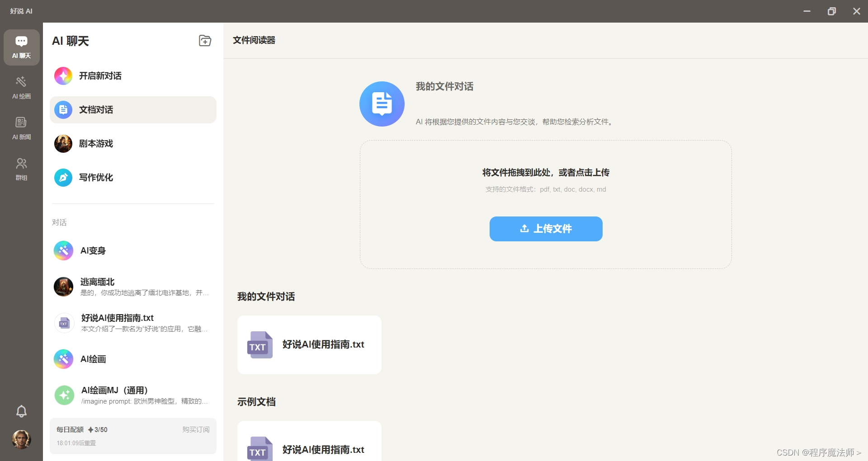Click the 写作优化 pen icon

[63, 178]
